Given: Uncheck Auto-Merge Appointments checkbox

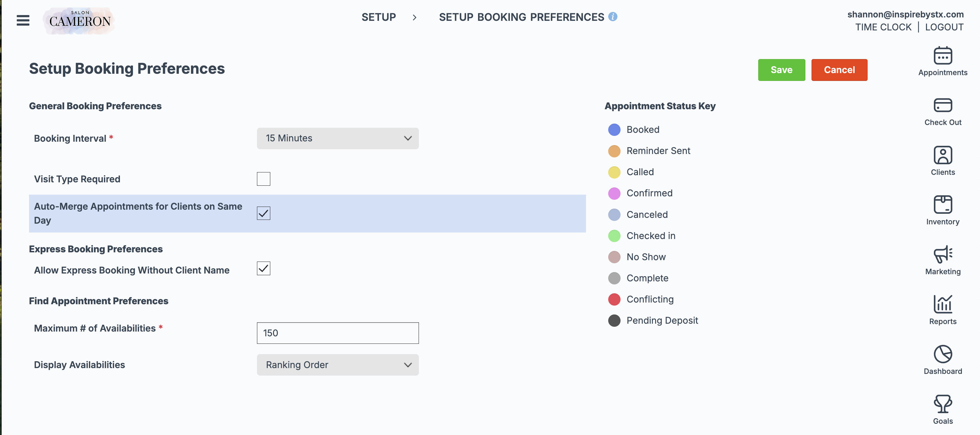Looking at the screenshot, I should pos(263,213).
